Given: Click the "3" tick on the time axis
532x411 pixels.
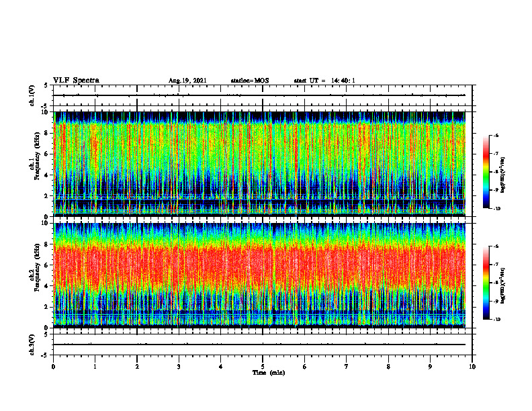Looking at the screenshot, I should pos(179,367).
